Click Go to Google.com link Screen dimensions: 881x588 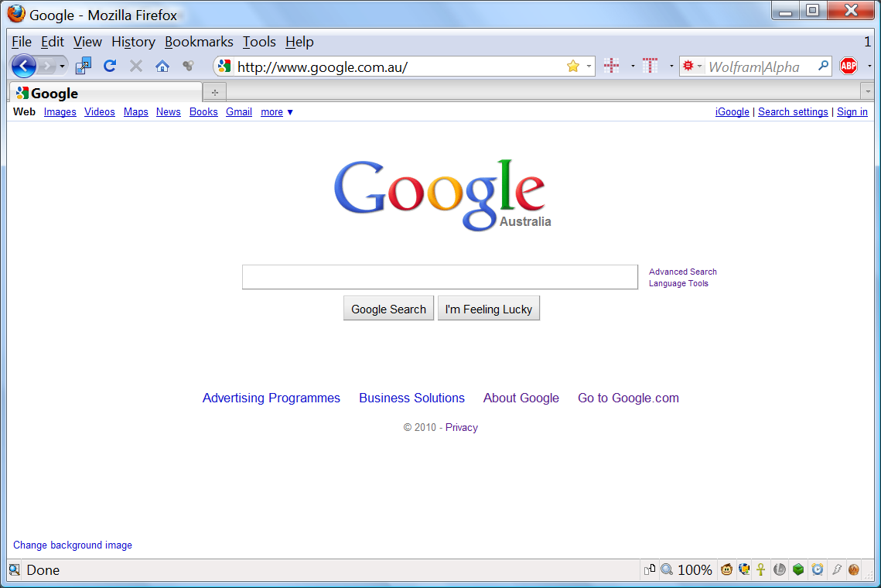coord(628,398)
